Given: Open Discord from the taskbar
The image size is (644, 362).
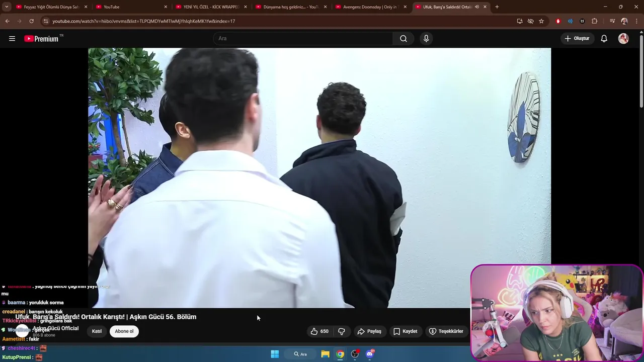Looking at the screenshot, I should tap(370, 354).
